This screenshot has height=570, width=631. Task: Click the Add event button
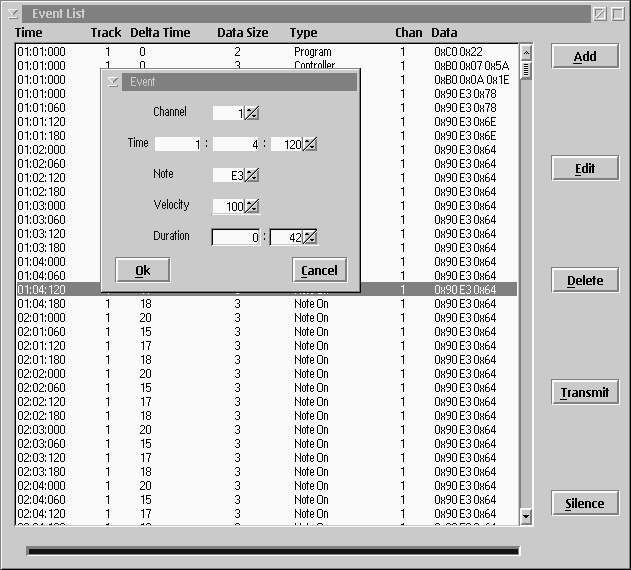(585, 56)
